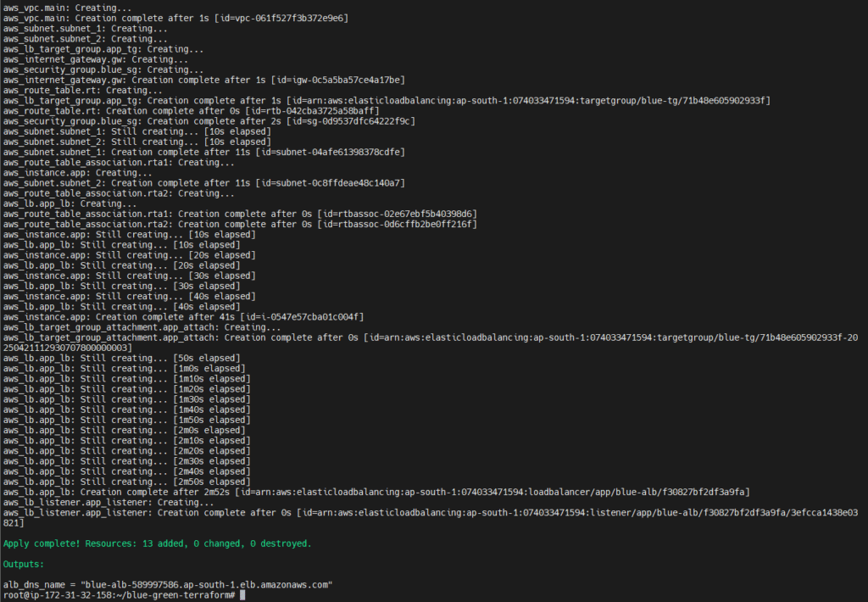The width and height of the screenshot is (868, 602).
Task: Click the 'aws_lb.app_lb: Creating...' line
Action: [x=70, y=203]
